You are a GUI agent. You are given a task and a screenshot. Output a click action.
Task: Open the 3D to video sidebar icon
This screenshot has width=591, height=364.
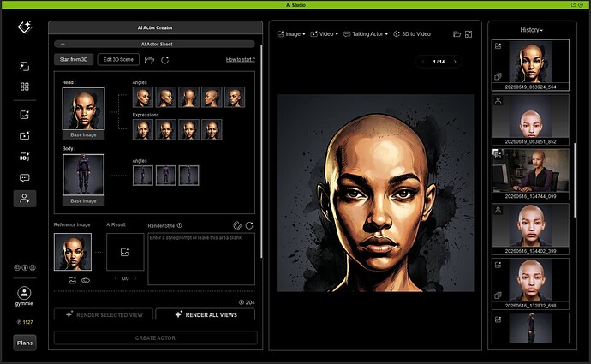click(25, 157)
